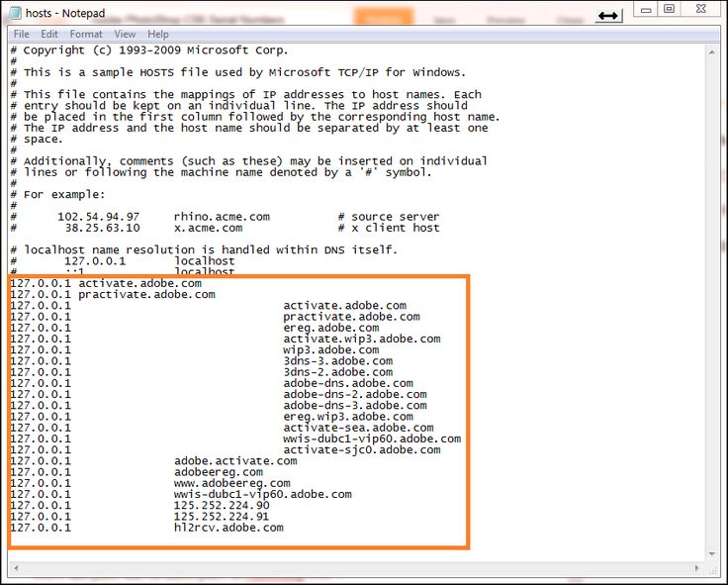Image resolution: width=728 pixels, height=585 pixels.
Task: Click the 'localhost name resolution' comment line
Action: pyautogui.click(x=204, y=250)
